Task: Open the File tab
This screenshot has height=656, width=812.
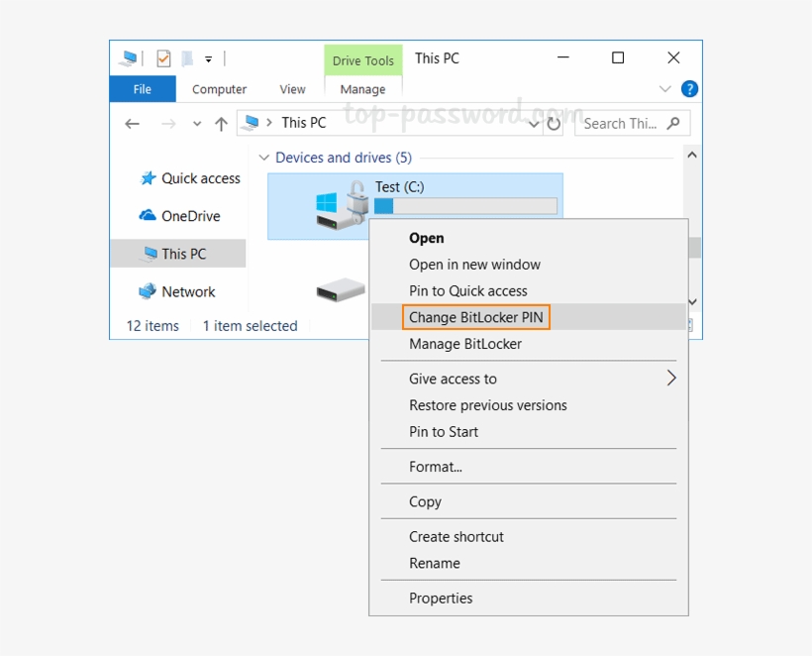Action: click(x=143, y=89)
